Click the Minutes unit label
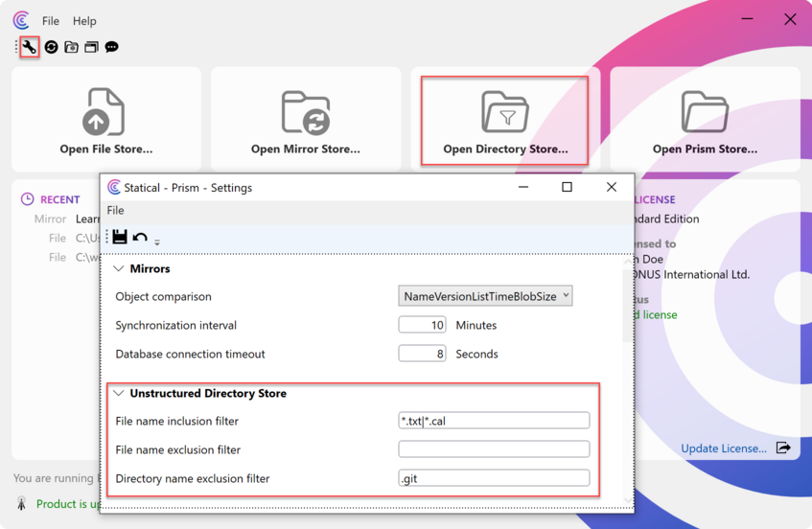 476,325
